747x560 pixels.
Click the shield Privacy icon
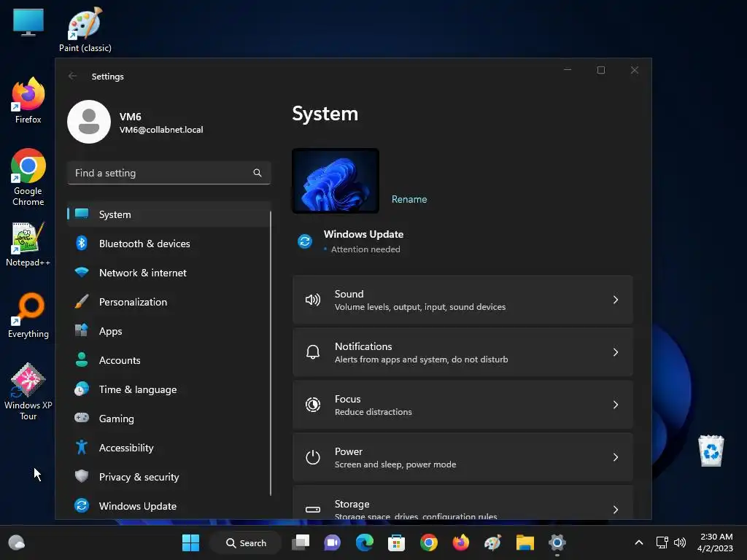tap(82, 476)
